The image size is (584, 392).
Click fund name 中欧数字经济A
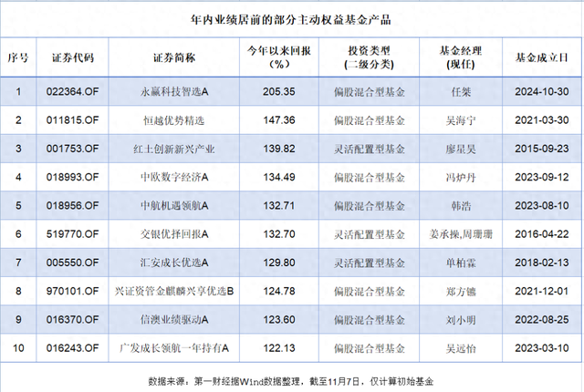point(174,177)
